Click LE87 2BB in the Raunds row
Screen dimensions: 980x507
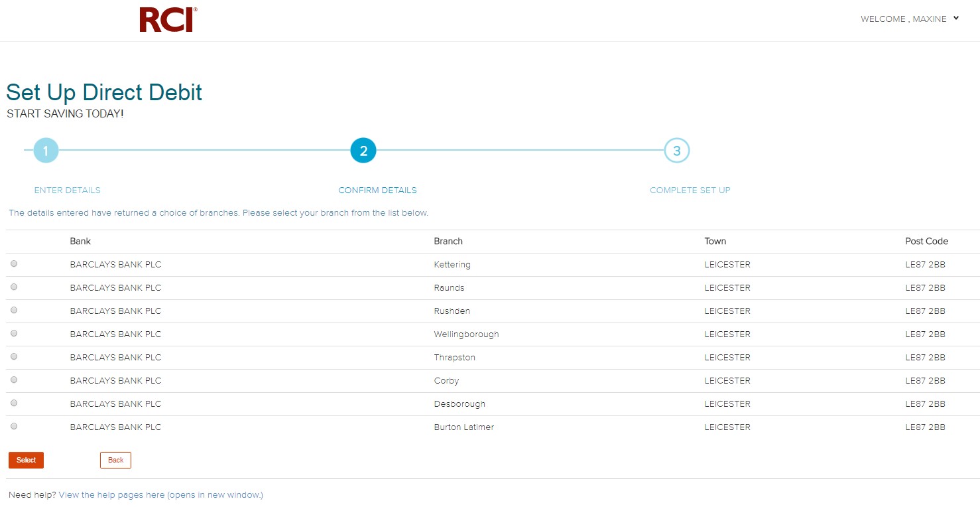click(925, 288)
